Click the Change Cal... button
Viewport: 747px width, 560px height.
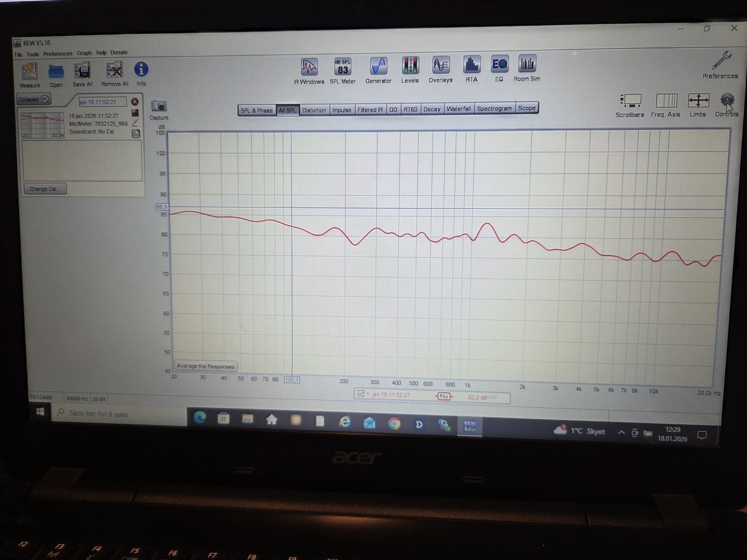pyautogui.click(x=45, y=189)
